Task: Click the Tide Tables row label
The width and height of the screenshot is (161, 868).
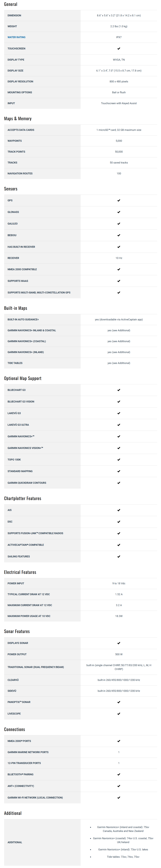Action: [x=15, y=363]
